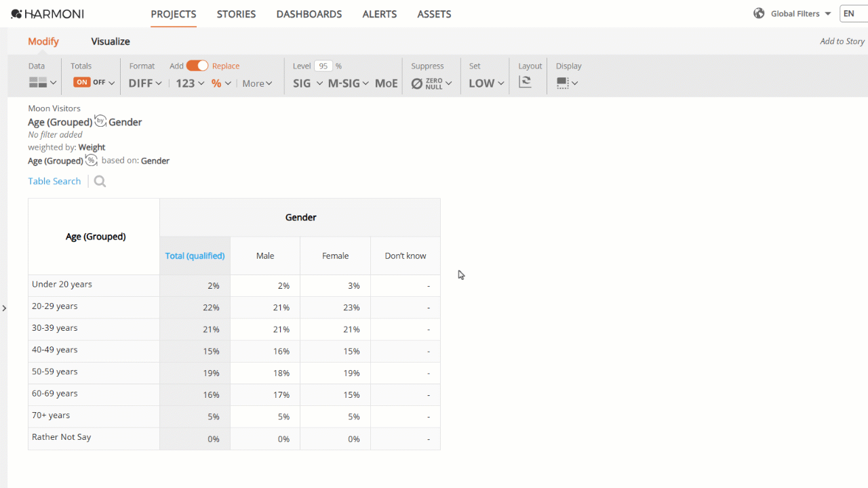The image size is (868, 488).
Task: Select the 20-29 years row label
Action: [x=55, y=306]
